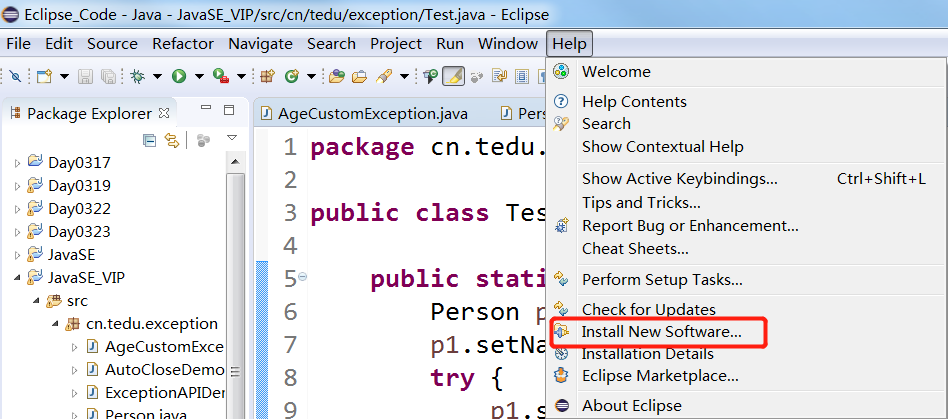948x419 pixels.
Task: Open the Run menu
Action: (x=450, y=44)
